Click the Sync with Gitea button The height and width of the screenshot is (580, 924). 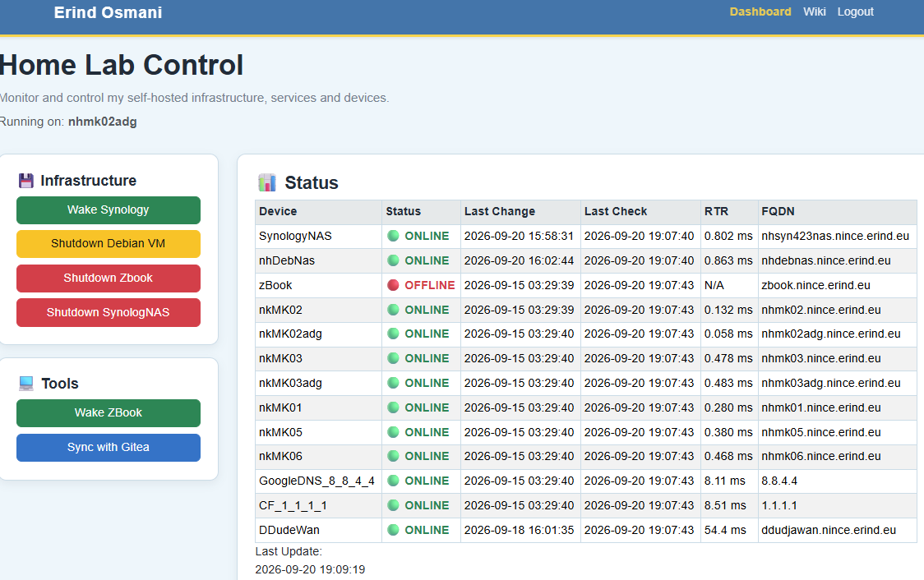click(x=109, y=448)
